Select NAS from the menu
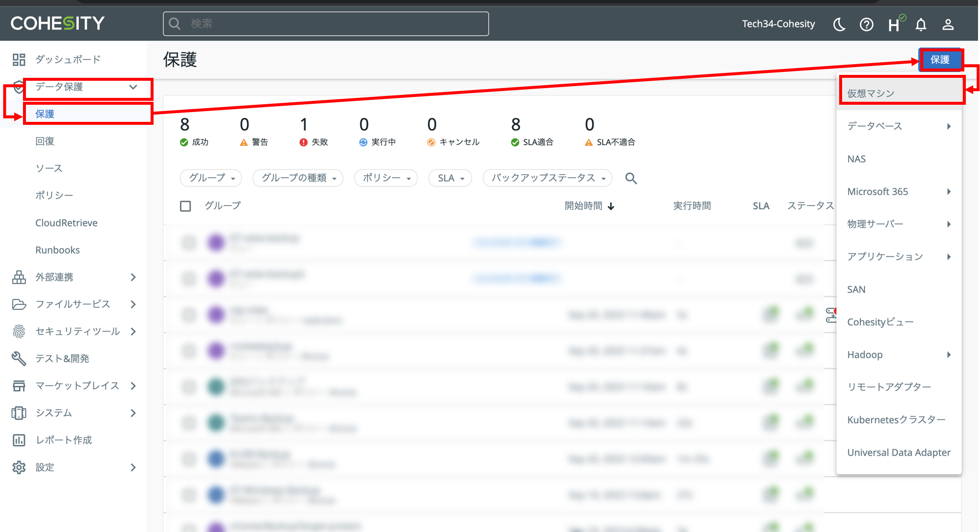Image resolution: width=980 pixels, height=532 pixels. [x=899, y=159]
